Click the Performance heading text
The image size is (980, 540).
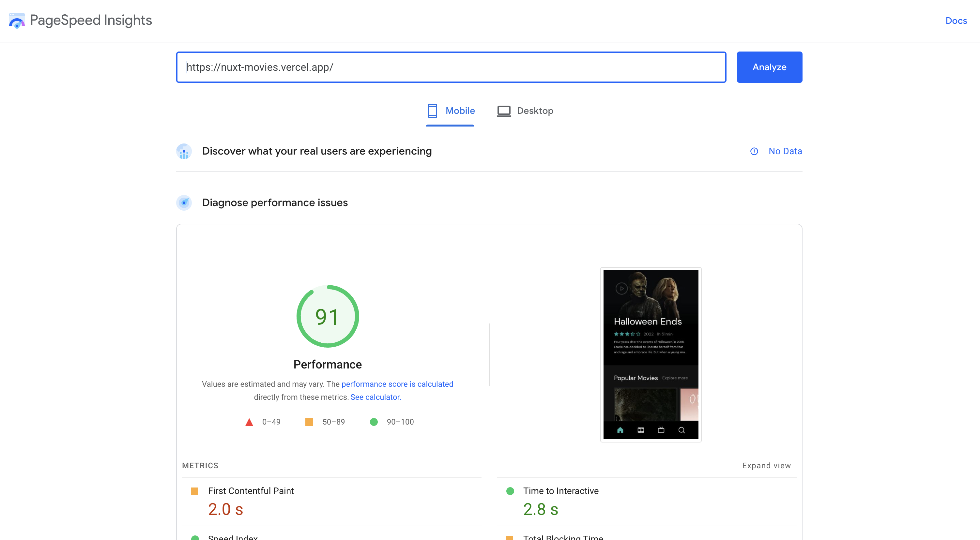pyautogui.click(x=328, y=364)
